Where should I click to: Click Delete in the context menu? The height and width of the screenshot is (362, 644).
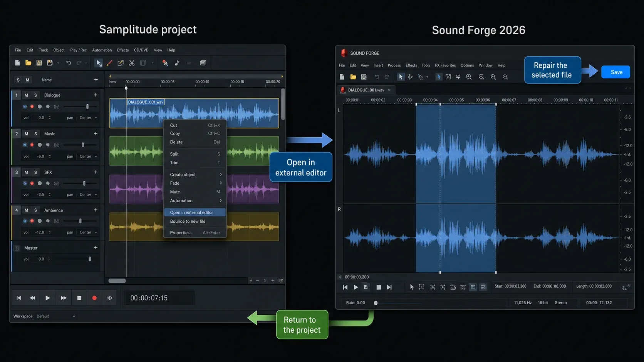[195, 142]
